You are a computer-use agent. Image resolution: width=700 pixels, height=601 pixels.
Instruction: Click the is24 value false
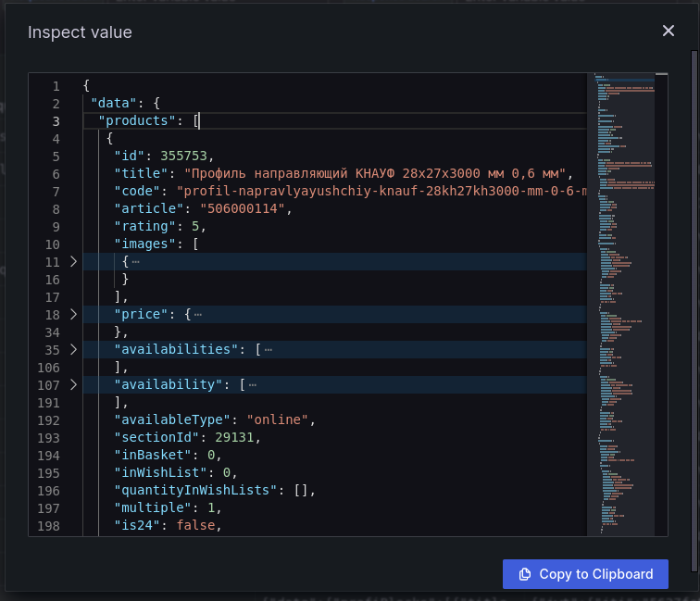tap(195, 526)
